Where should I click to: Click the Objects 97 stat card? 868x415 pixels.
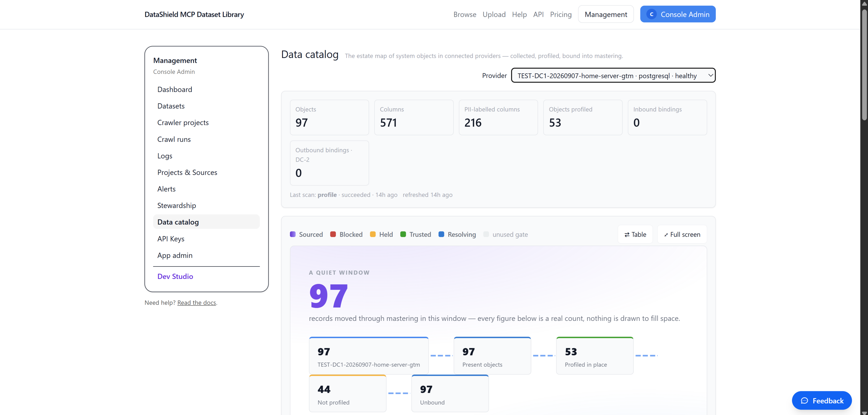(329, 117)
